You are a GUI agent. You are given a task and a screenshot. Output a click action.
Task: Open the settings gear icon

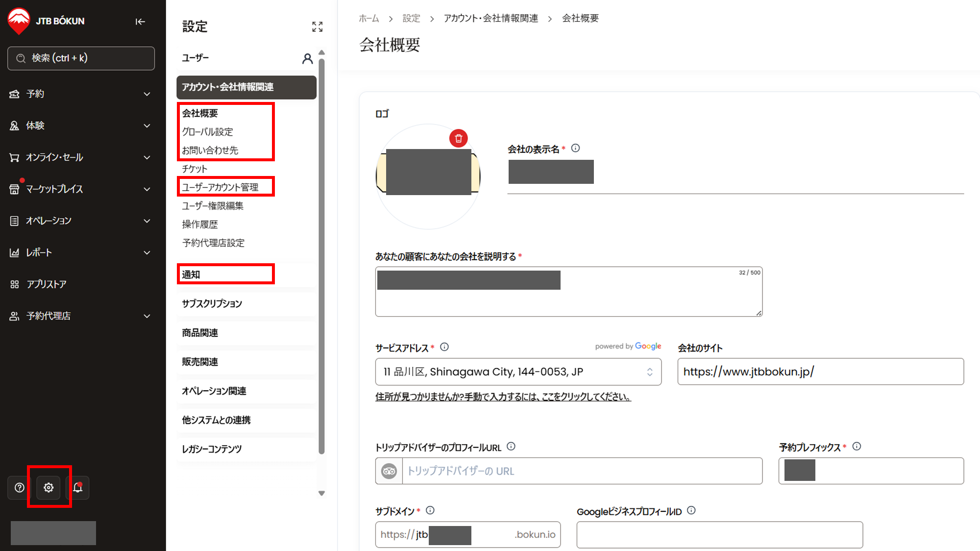[49, 487]
